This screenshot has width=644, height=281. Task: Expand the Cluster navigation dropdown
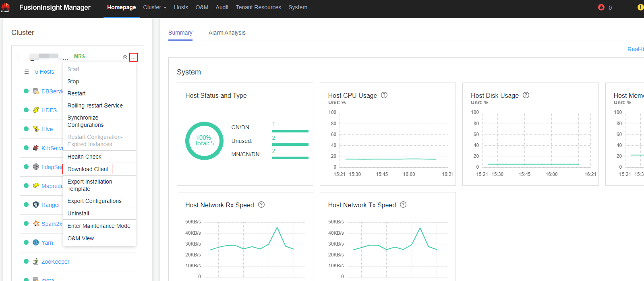pyautogui.click(x=155, y=7)
